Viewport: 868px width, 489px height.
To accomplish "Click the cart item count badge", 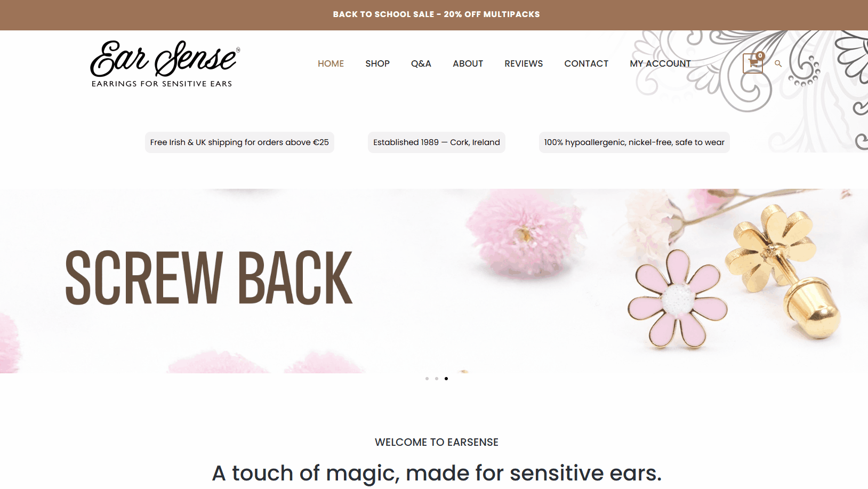I will [760, 55].
